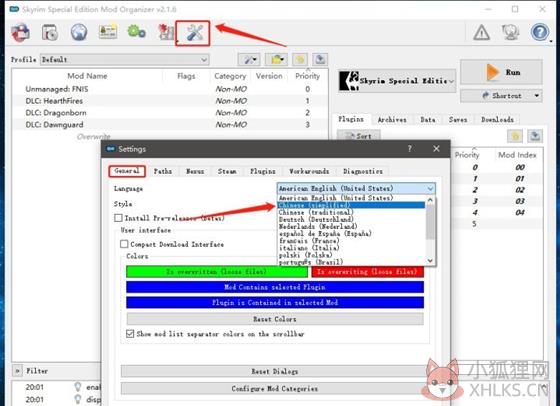Click the Run button

(501, 72)
